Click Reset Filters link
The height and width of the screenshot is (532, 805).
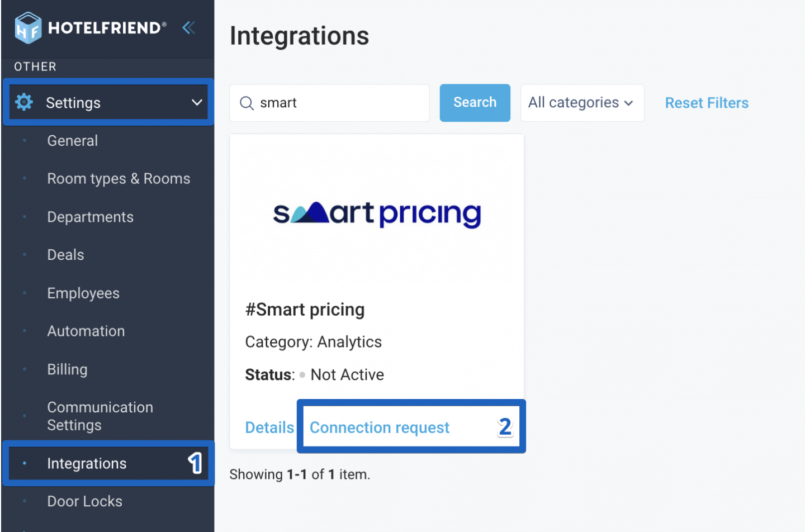point(707,103)
